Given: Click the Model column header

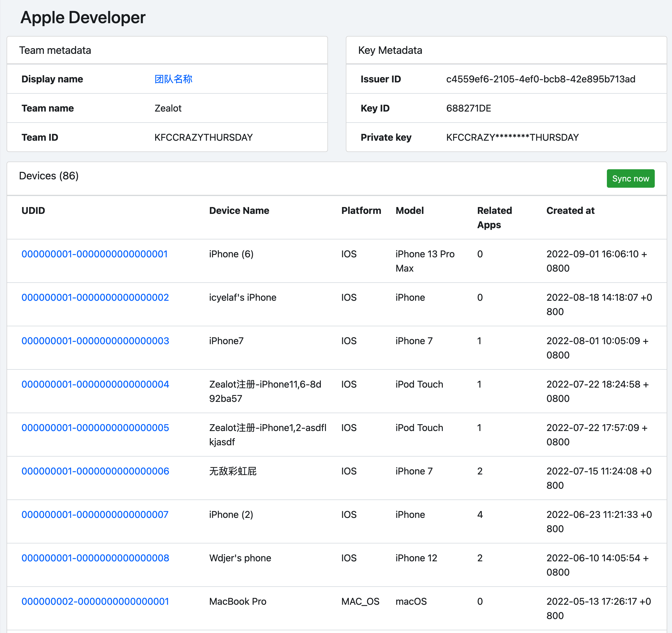Looking at the screenshot, I should pyautogui.click(x=410, y=211).
